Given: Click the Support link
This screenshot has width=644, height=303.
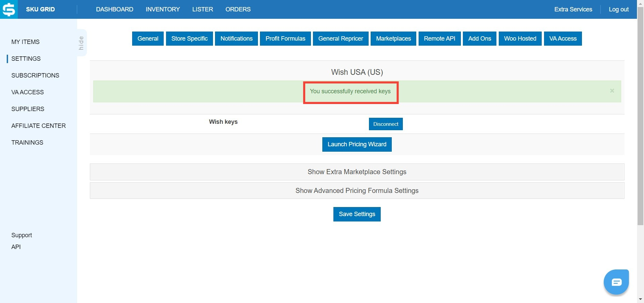Looking at the screenshot, I should (22, 235).
